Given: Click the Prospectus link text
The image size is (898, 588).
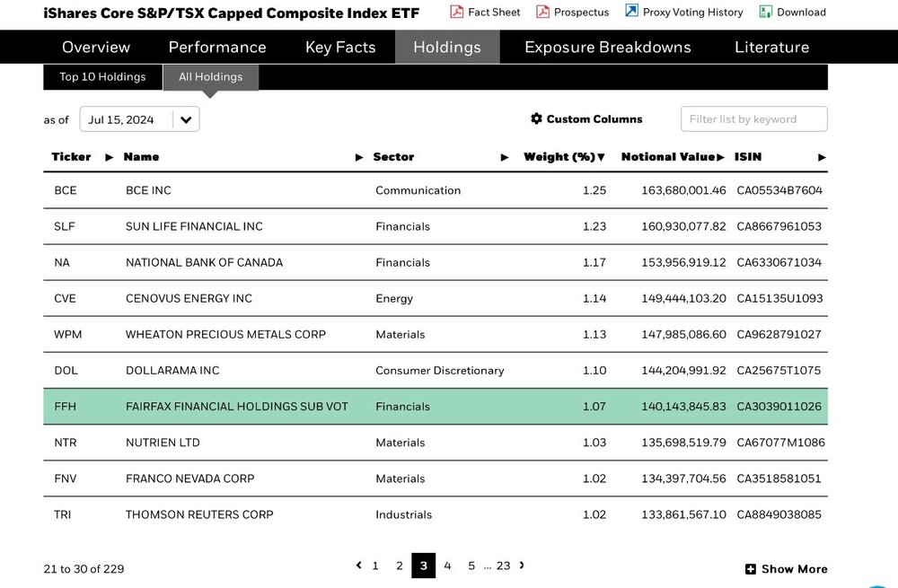Looking at the screenshot, I should click(x=581, y=12).
